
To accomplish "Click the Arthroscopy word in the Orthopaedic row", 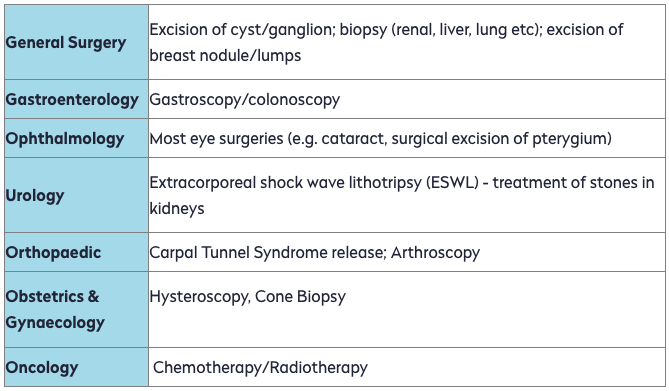I will [435, 253].
